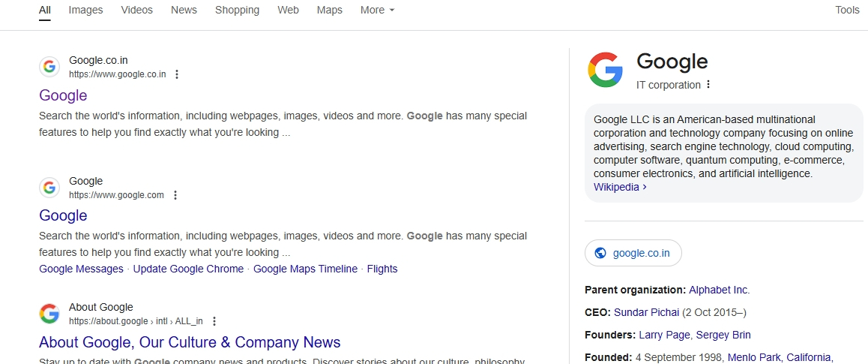
Task: Click the About Google site name
Action: coord(100,307)
